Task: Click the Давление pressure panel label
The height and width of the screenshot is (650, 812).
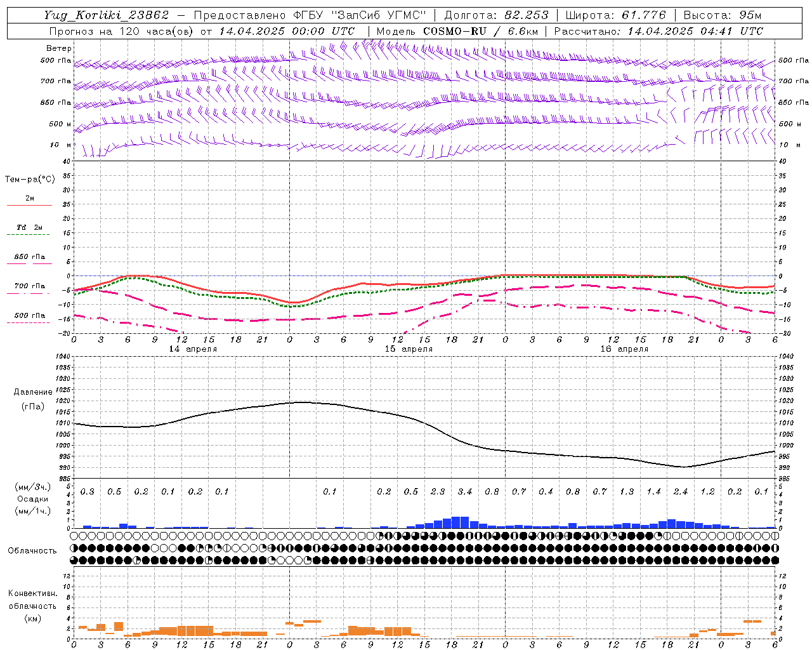Action: 33,392
